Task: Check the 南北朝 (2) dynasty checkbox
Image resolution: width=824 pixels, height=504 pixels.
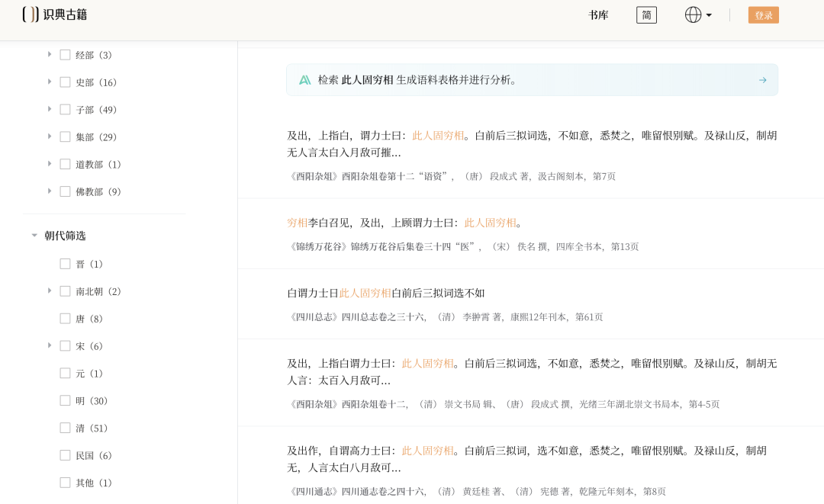Action: [x=65, y=291]
